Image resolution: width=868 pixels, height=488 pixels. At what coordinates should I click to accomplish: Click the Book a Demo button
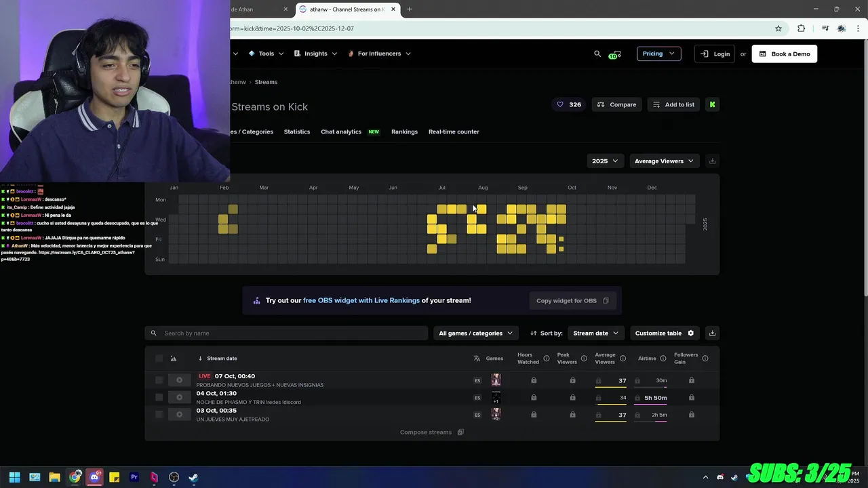784,54
